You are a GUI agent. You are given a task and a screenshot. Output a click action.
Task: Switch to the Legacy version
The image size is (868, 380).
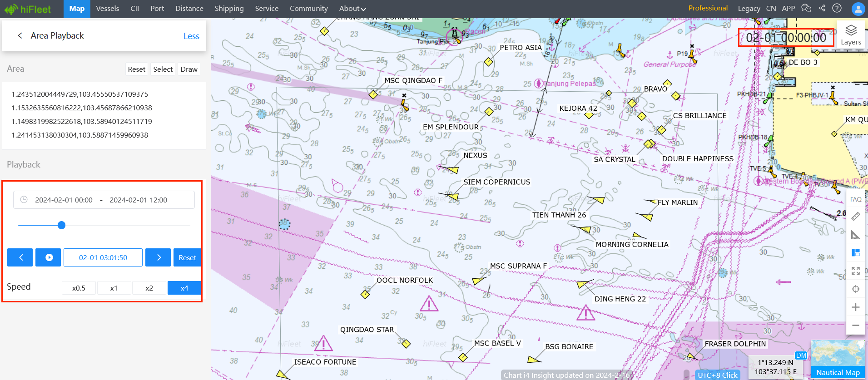coord(749,9)
